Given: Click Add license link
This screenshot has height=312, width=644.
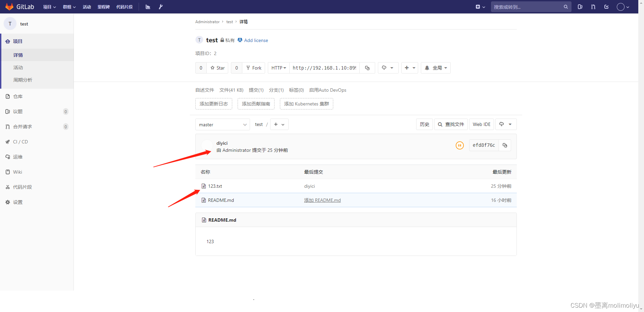Looking at the screenshot, I should (x=253, y=40).
